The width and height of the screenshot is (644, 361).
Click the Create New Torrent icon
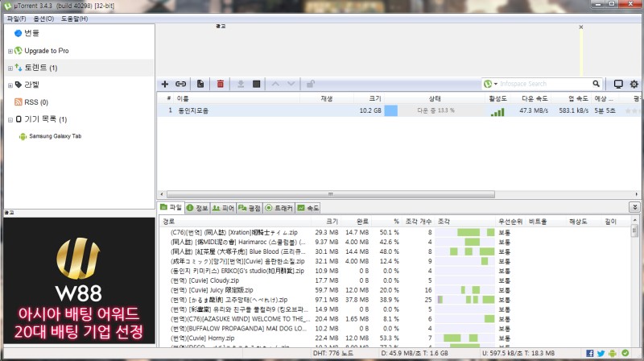(200, 84)
